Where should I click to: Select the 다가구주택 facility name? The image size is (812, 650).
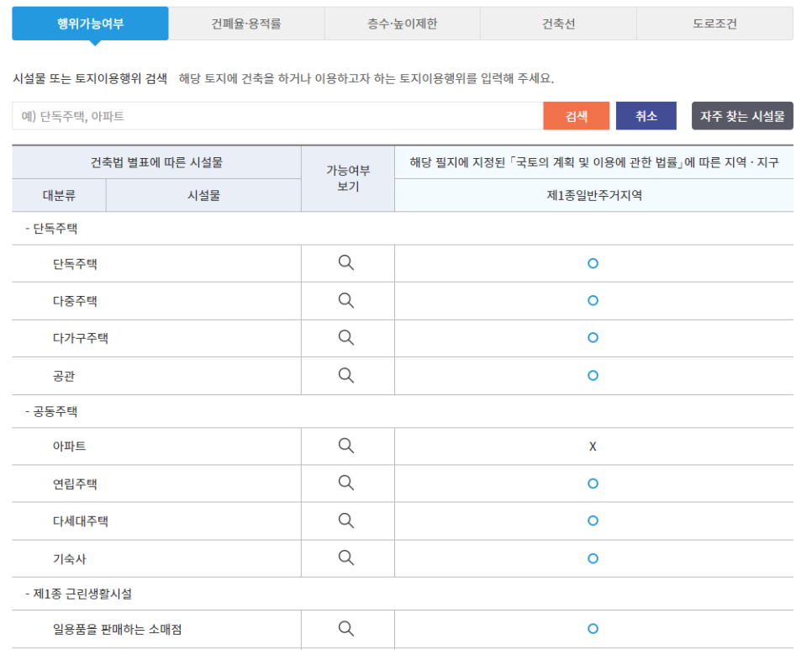(x=80, y=338)
